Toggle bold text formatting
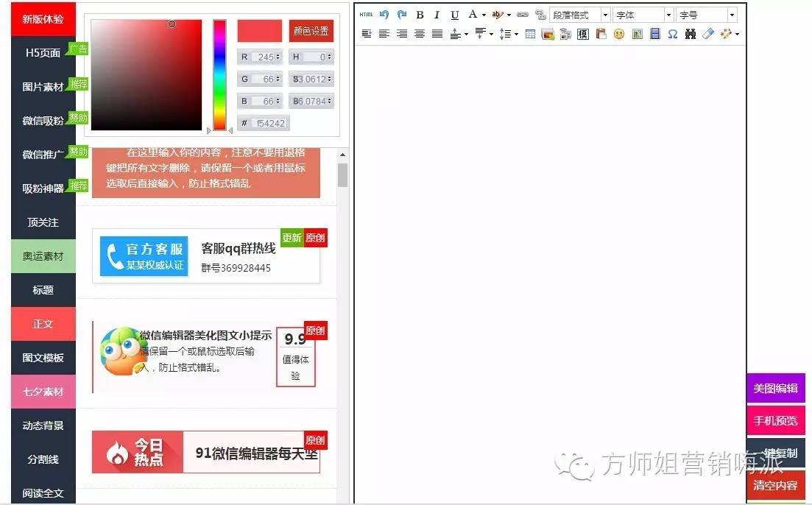Viewport: 812px width, 505px height. click(x=420, y=15)
